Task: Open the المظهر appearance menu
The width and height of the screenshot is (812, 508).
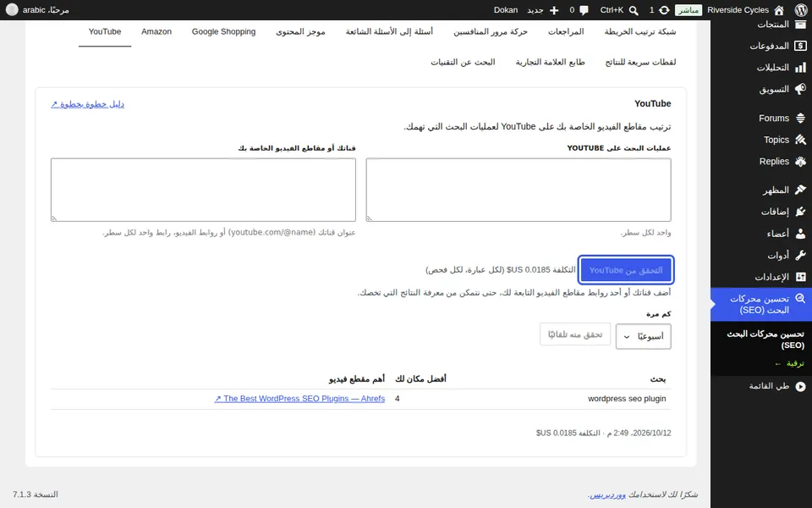Action: click(776, 190)
